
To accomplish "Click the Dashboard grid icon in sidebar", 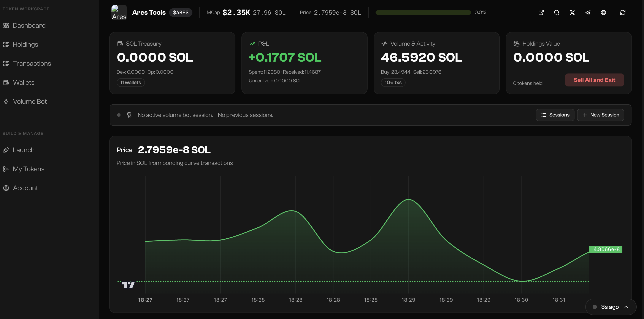I will [6, 26].
